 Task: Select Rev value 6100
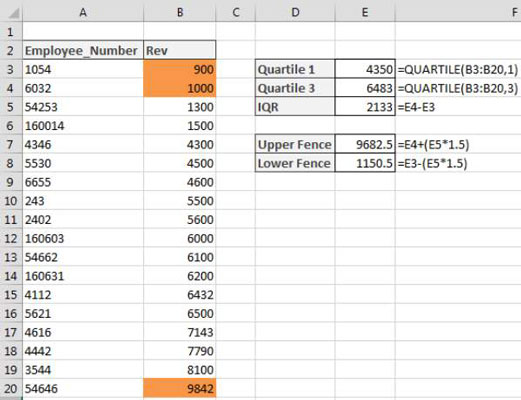click(x=180, y=257)
